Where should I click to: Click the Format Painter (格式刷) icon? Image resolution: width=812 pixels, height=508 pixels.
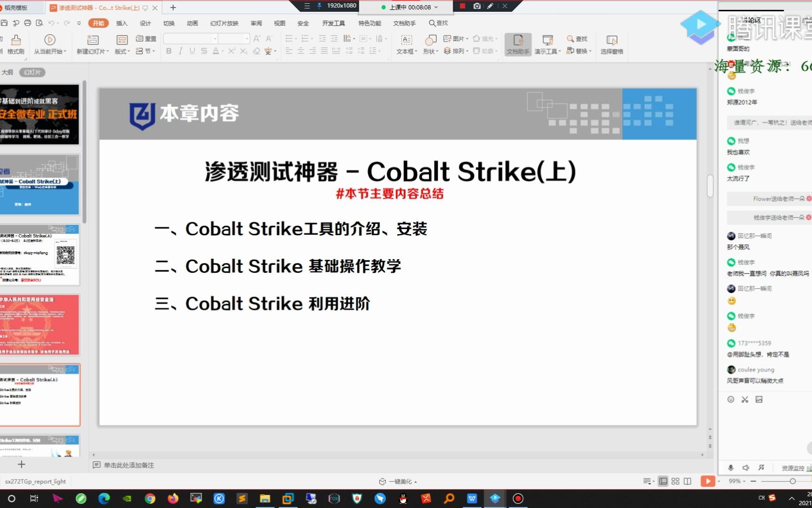tap(16, 40)
